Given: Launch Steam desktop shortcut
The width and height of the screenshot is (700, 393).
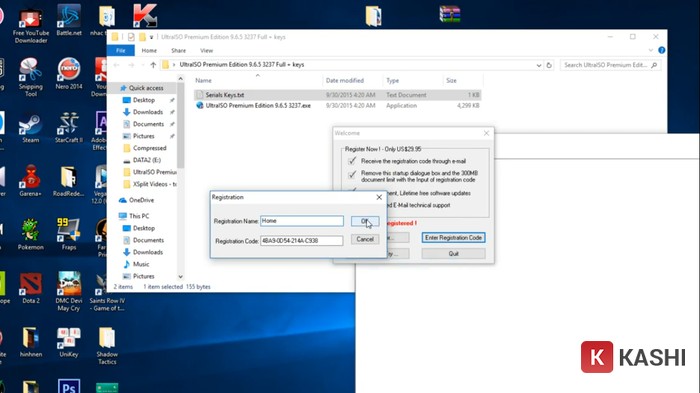Looking at the screenshot, I should pyautogui.click(x=30, y=128).
